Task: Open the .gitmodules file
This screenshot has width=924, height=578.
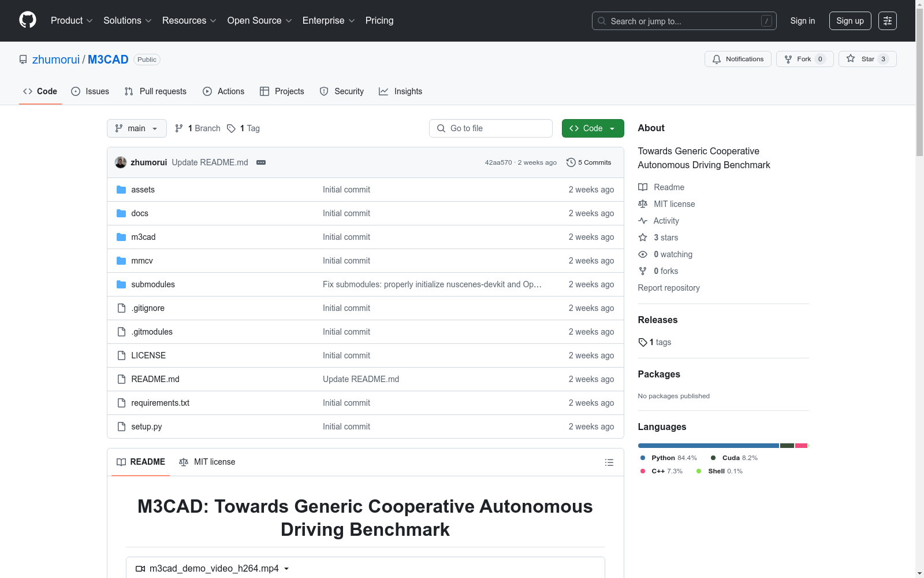Action: pos(152,332)
